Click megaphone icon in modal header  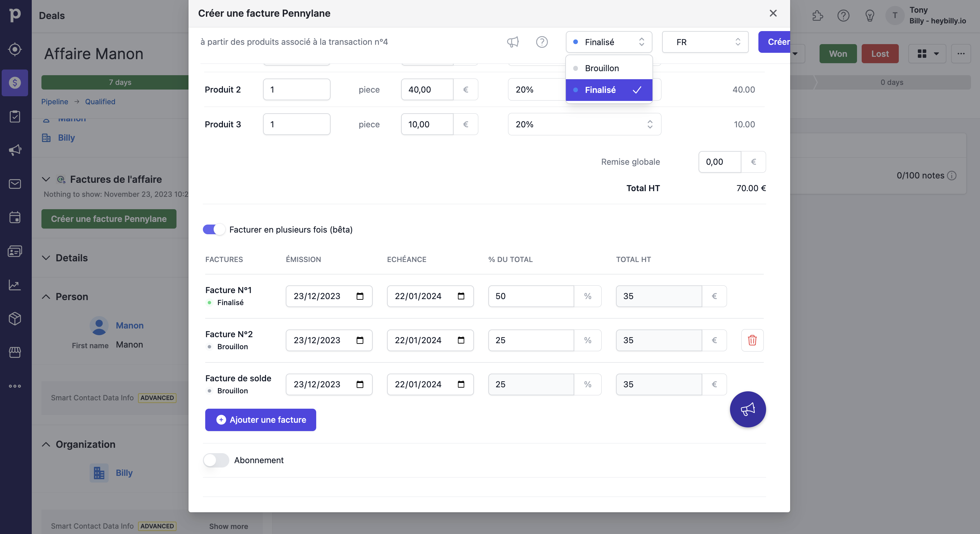(513, 42)
